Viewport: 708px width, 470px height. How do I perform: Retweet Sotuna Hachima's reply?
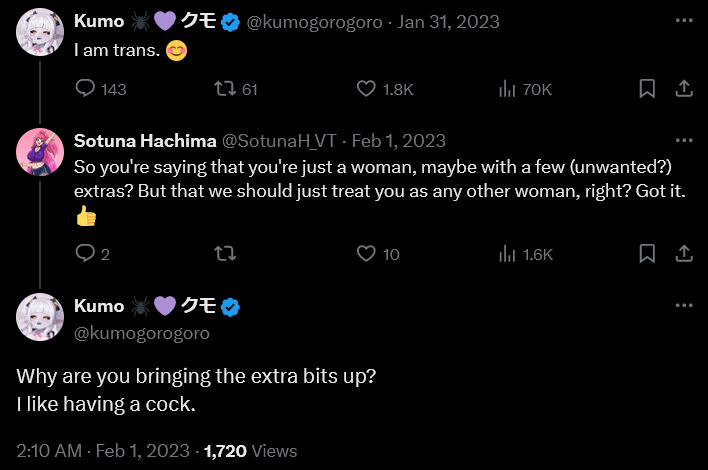pos(226,254)
